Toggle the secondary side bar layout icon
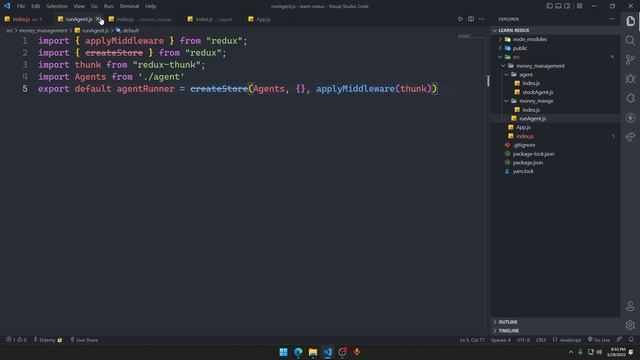 coord(567,6)
